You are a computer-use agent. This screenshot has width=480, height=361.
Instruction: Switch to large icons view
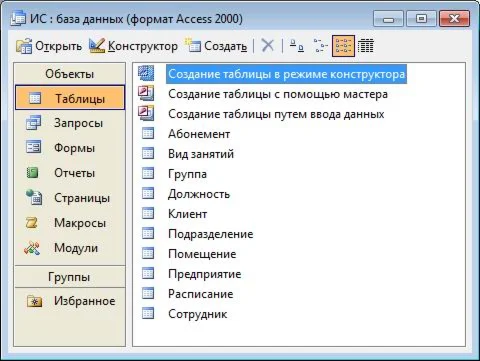(x=297, y=46)
